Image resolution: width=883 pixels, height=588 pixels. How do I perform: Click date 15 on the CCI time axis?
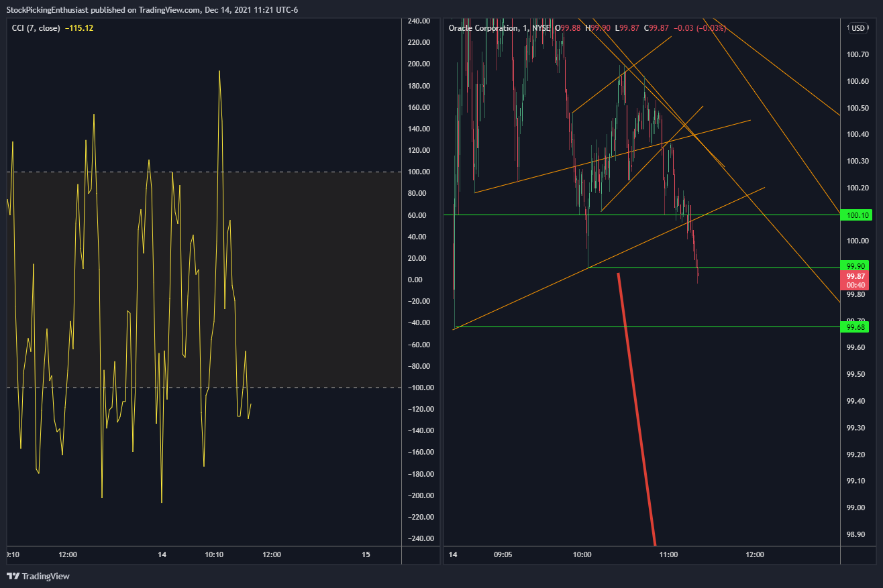pos(366,554)
